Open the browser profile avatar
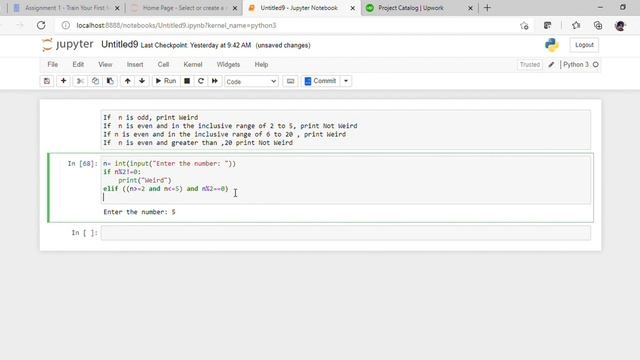The height and width of the screenshot is (360, 640). (x=620, y=25)
